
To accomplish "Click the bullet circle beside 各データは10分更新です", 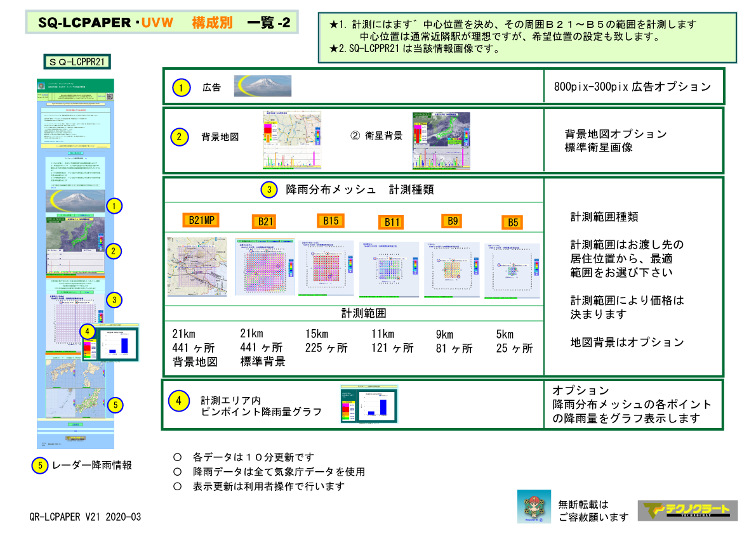I will pyautogui.click(x=177, y=457).
